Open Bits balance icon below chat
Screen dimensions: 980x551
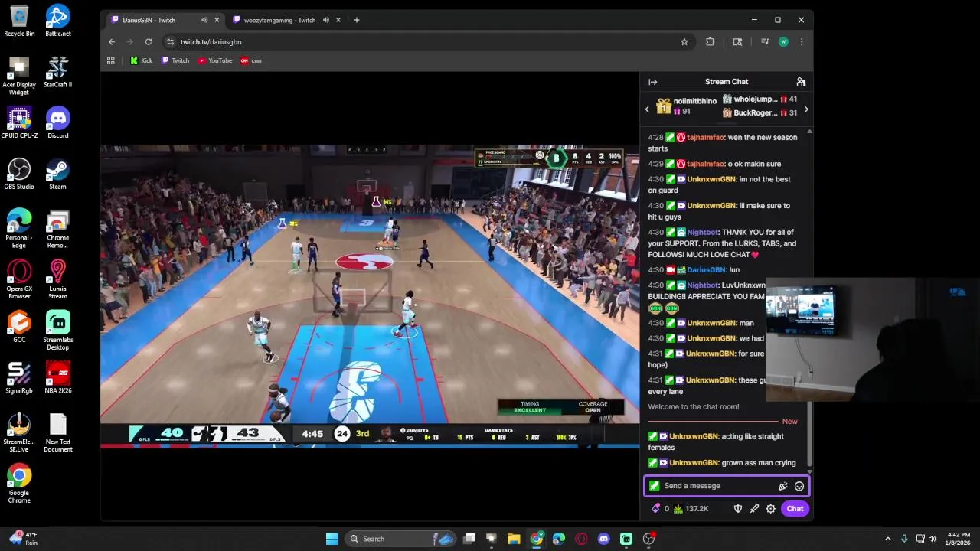pos(655,509)
